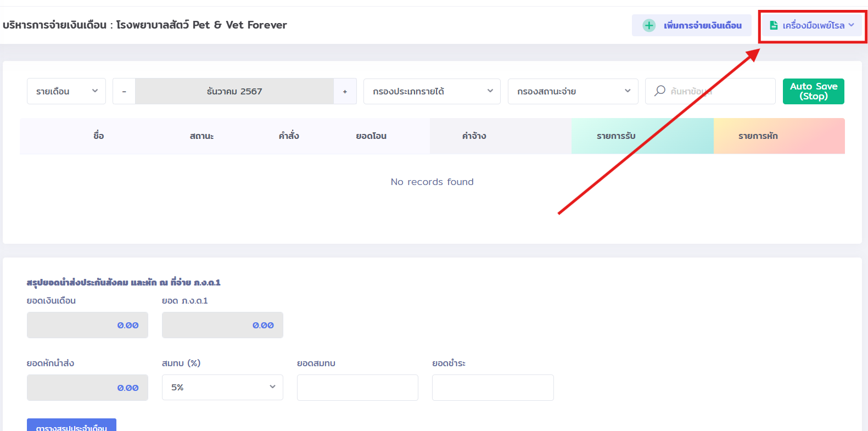Open the เครื่องมือเพย์โรล dropdown menu
This screenshot has width=868, height=431.
[x=813, y=25]
